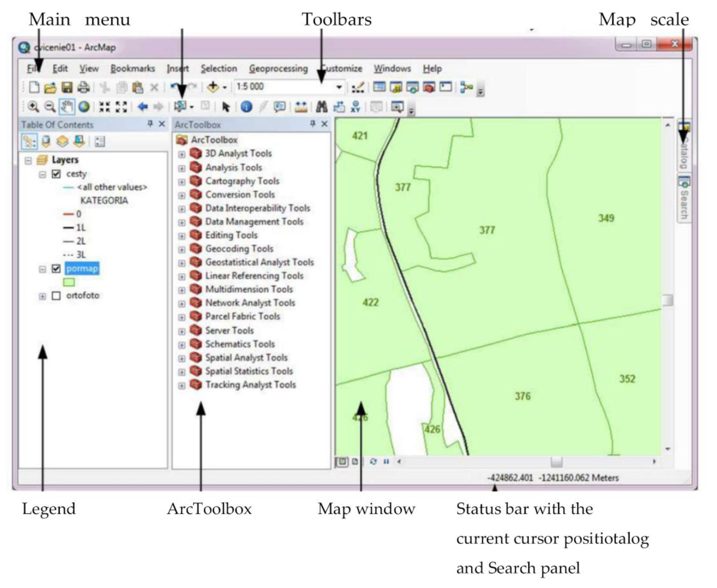Close the ArcToolbox panel
This screenshot has width=717, height=588.
click(x=324, y=124)
